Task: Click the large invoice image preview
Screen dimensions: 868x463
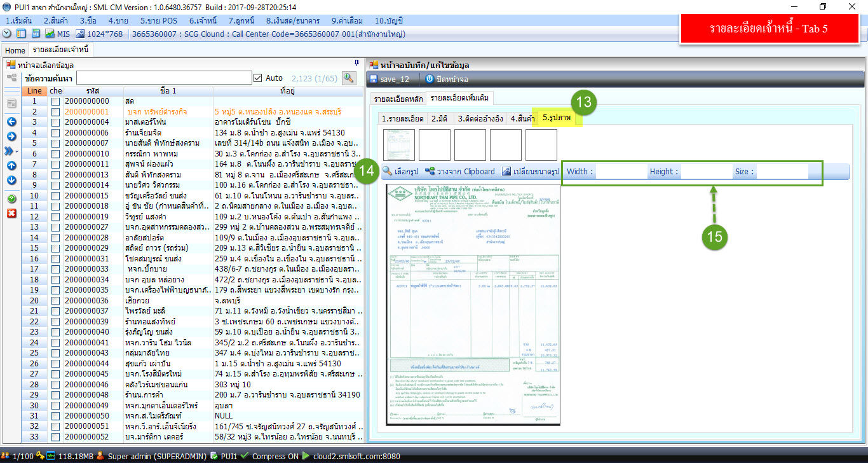Action: tap(473, 304)
